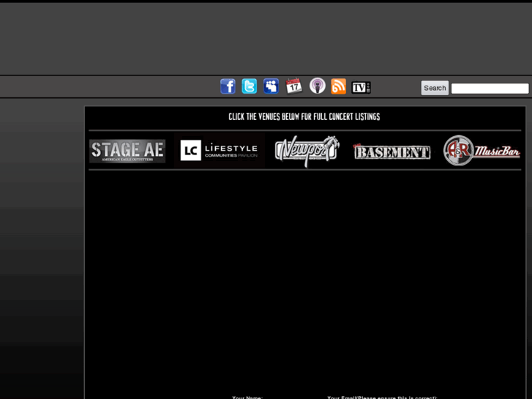
Task: Open the calendar icon showing 17
Action: [293, 86]
